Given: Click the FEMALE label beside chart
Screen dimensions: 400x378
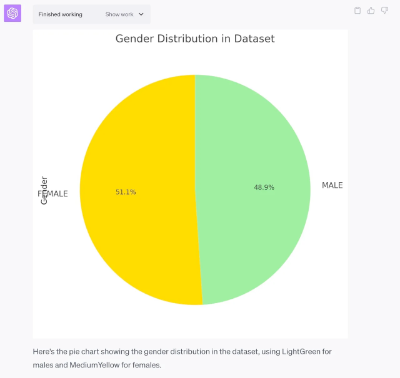Looking at the screenshot, I should [53, 194].
